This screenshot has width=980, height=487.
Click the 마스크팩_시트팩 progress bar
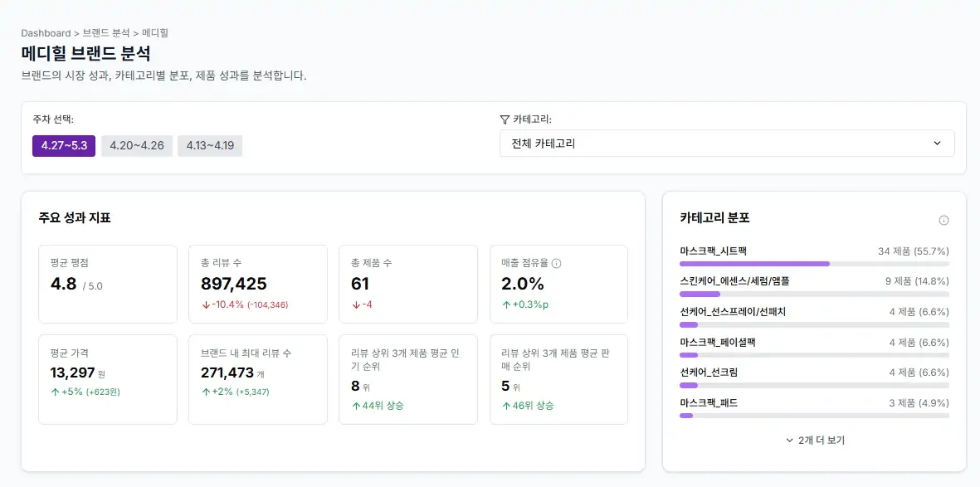pyautogui.click(x=814, y=264)
